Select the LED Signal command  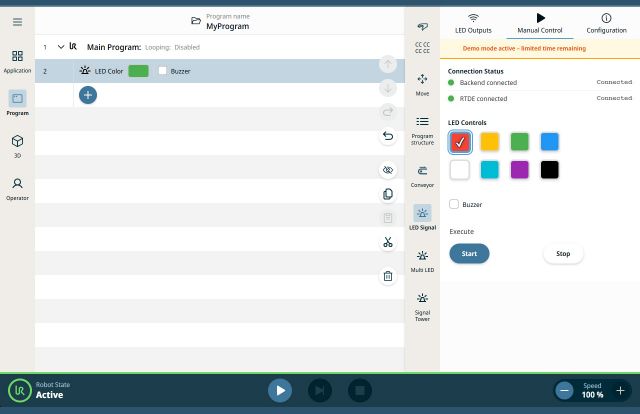[x=422, y=218]
